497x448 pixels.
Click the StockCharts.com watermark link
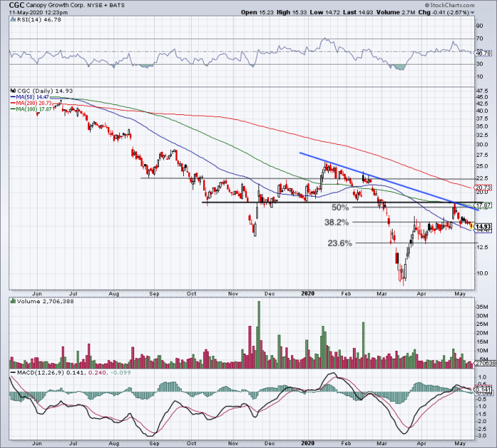(x=449, y=5)
